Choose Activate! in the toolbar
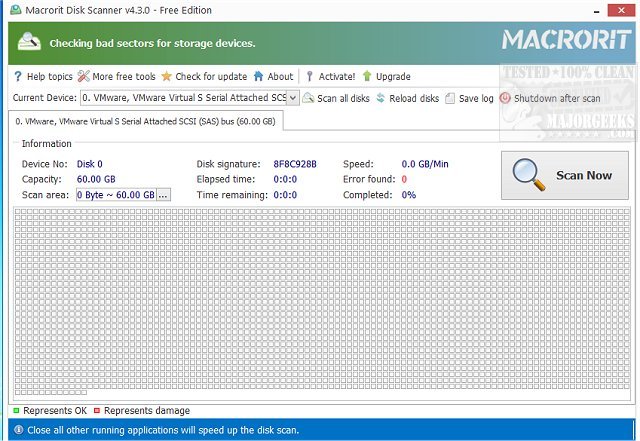The width and height of the screenshot is (640, 441). point(337,76)
